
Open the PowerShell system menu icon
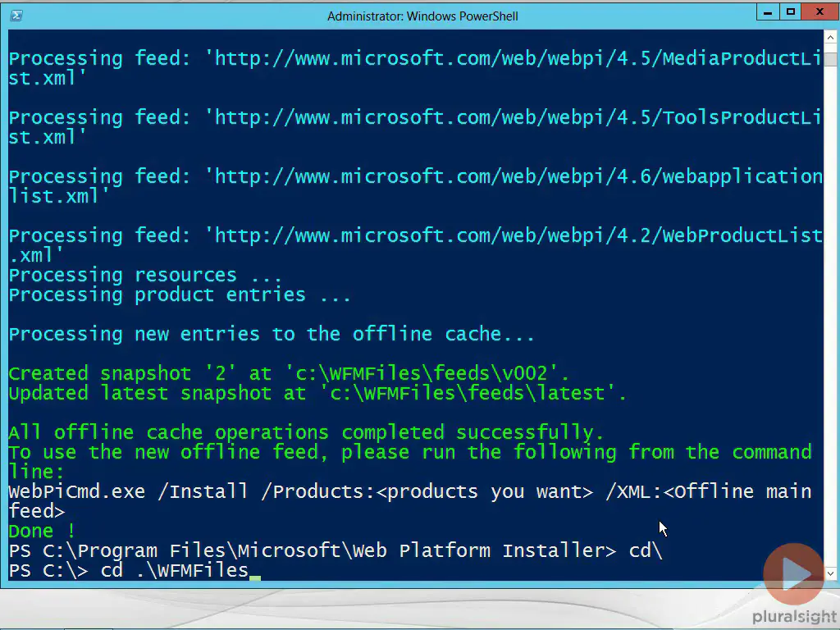(16, 16)
